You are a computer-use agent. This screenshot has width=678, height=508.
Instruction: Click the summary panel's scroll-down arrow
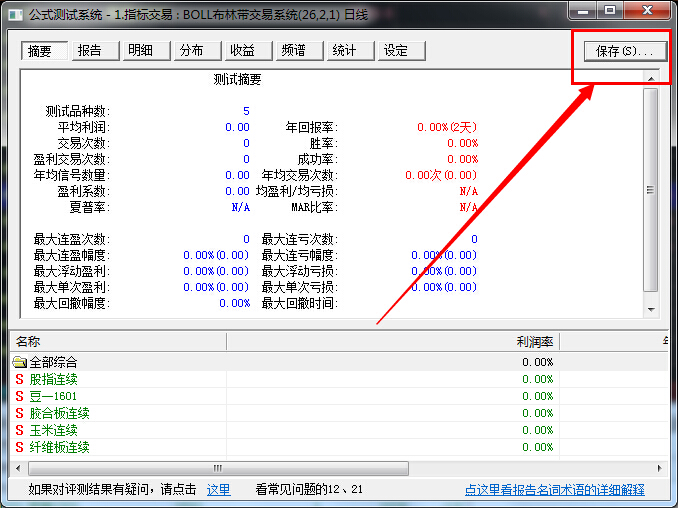(x=650, y=310)
